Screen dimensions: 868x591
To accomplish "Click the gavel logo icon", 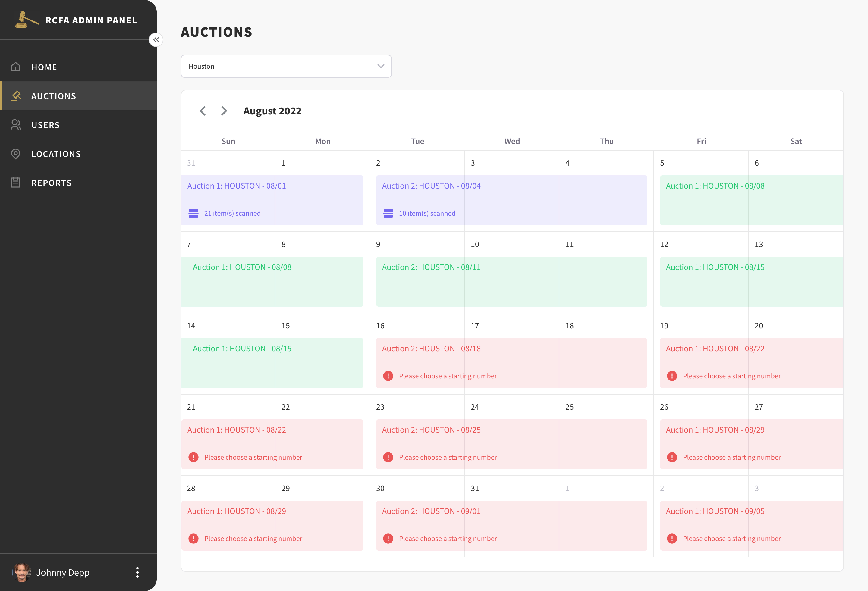I will [26, 20].
